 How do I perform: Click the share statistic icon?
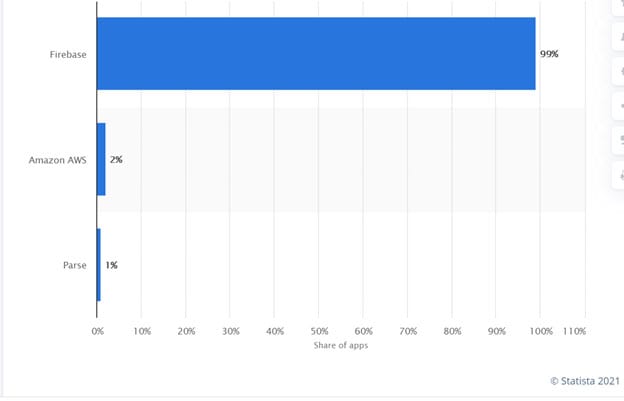click(x=620, y=106)
